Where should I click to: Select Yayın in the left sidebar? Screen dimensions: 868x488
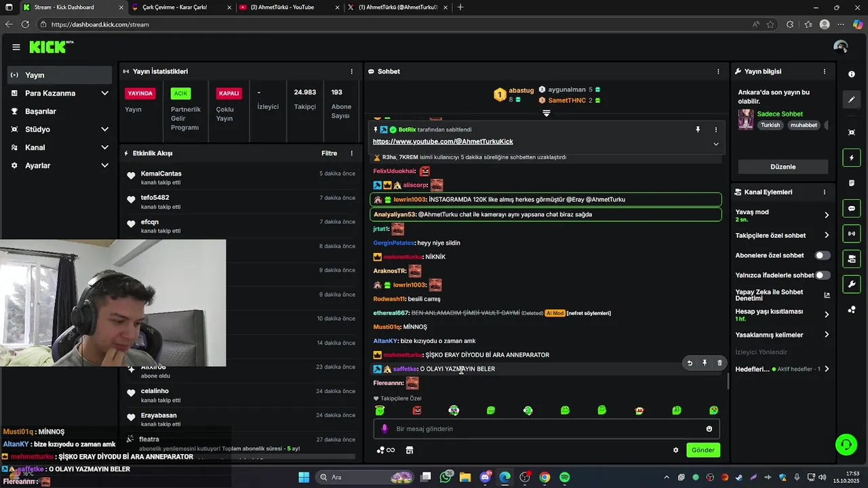click(x=61, y=75)
